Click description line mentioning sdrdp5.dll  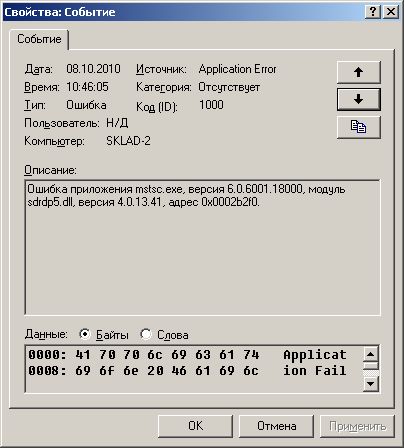(143, 202)
